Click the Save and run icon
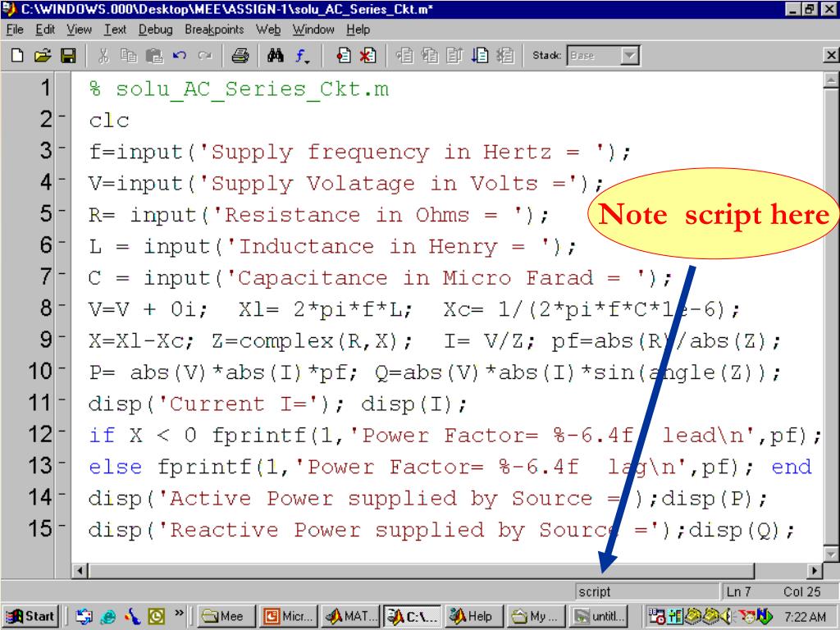The height and width of the screenshot is (630, 840). [x=480, y=55]
